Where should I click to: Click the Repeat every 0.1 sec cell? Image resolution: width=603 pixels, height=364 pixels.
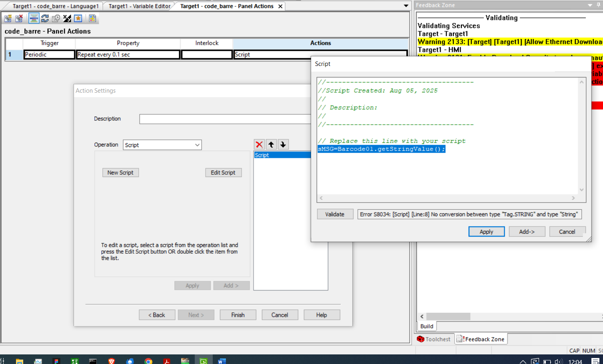point(128,55)
